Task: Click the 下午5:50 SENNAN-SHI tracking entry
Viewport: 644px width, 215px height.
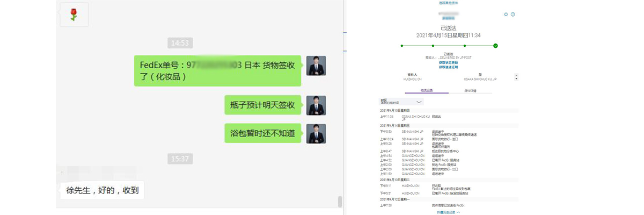Action: click(x=428, y=133)
